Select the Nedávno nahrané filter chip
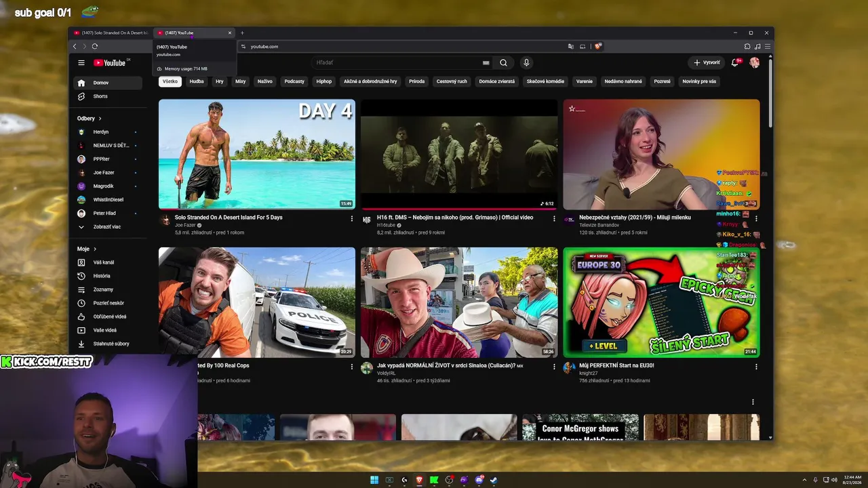This screenshot has height=488, width=868. click(x=623, y=81)
